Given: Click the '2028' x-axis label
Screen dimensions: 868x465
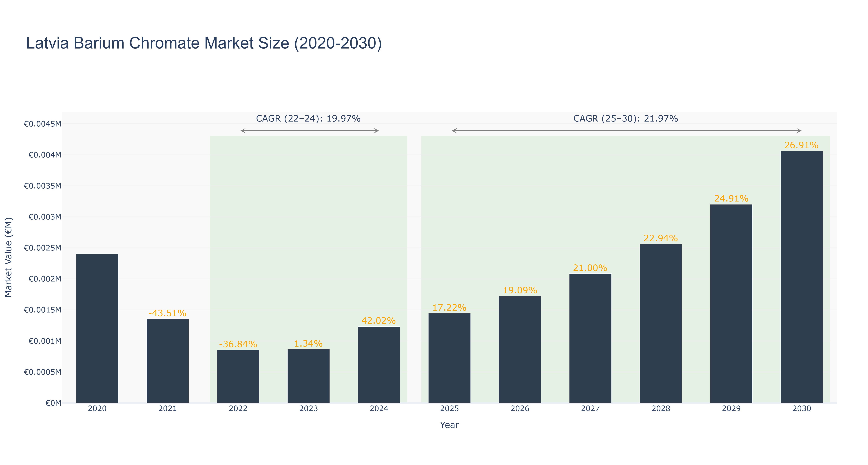Looking at the screenshot, I should [660, 409].
